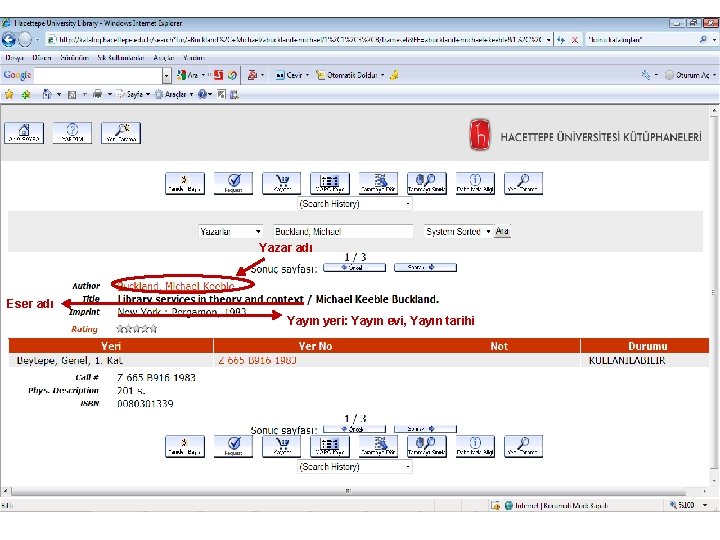Open the Sık Kullanılanlar menu
The height and width of the screenshot is (540, 720).
tap(121, 58)
